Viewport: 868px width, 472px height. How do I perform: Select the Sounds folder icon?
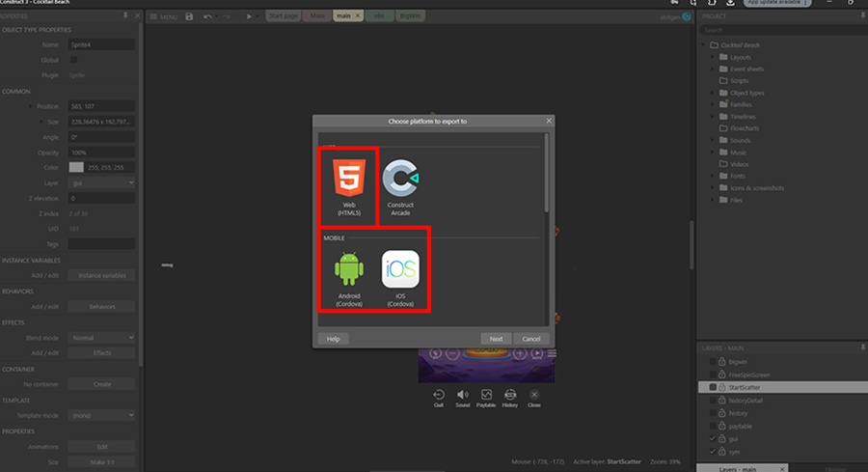click(723, 140)
